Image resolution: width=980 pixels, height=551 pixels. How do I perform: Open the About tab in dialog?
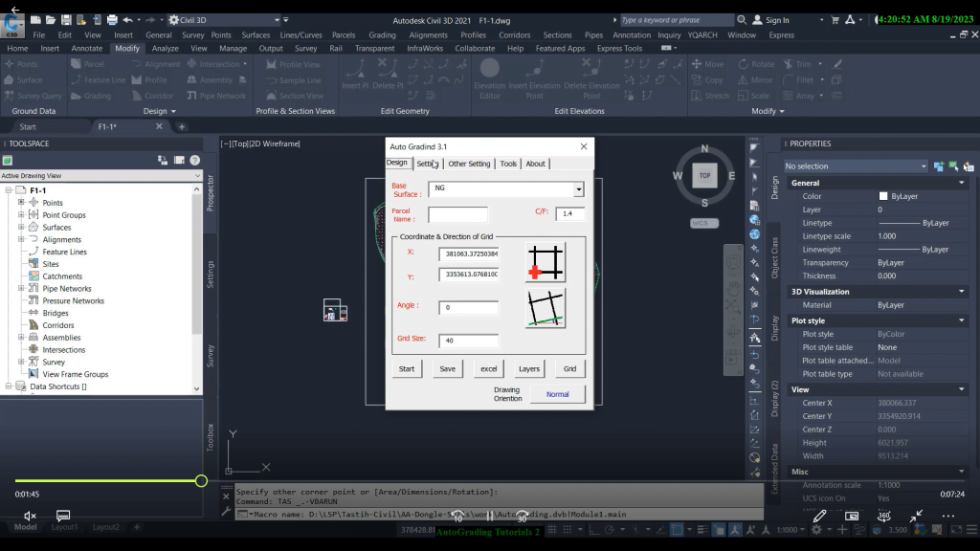pyautogui.click(x=535, y=164)
